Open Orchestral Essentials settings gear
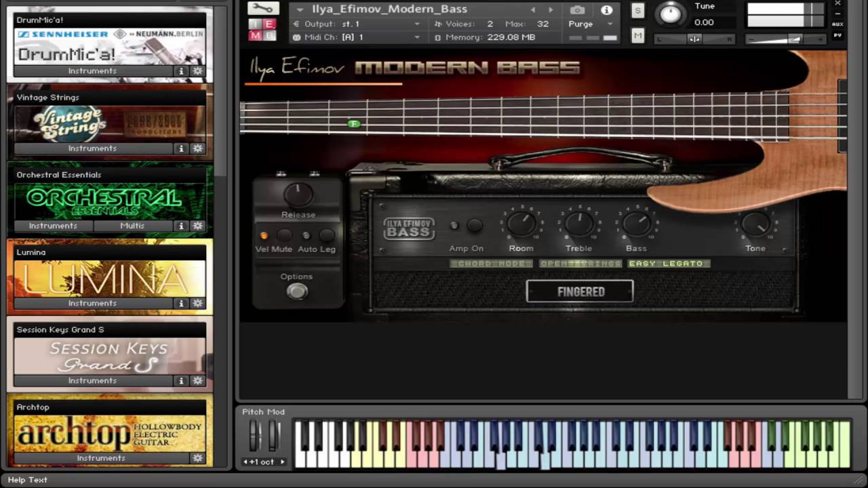 coord(197,226)
